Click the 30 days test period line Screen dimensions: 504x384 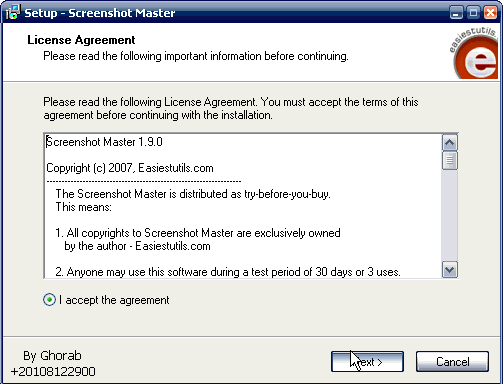(x=228, y=272)
